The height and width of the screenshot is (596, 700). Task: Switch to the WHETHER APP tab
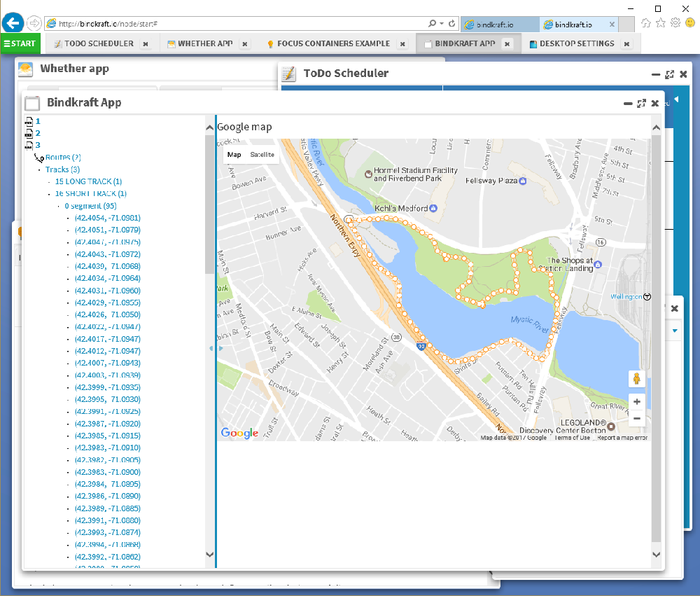(x=205, y=44)
